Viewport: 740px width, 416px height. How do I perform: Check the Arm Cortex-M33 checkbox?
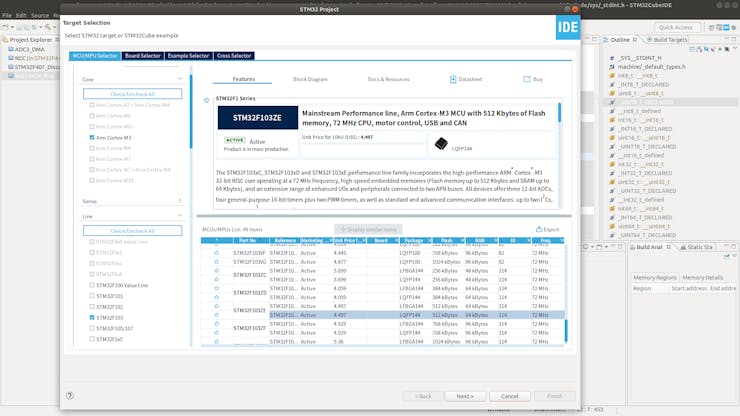[92, 180]
